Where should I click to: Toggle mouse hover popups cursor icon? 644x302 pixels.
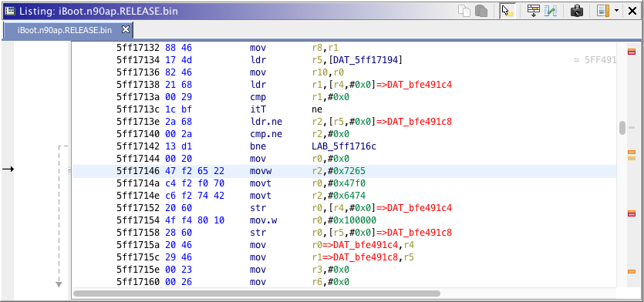507,11
